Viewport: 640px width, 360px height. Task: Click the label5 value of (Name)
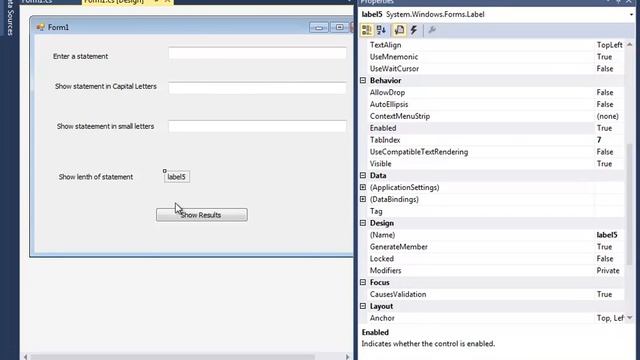[607, 235]
